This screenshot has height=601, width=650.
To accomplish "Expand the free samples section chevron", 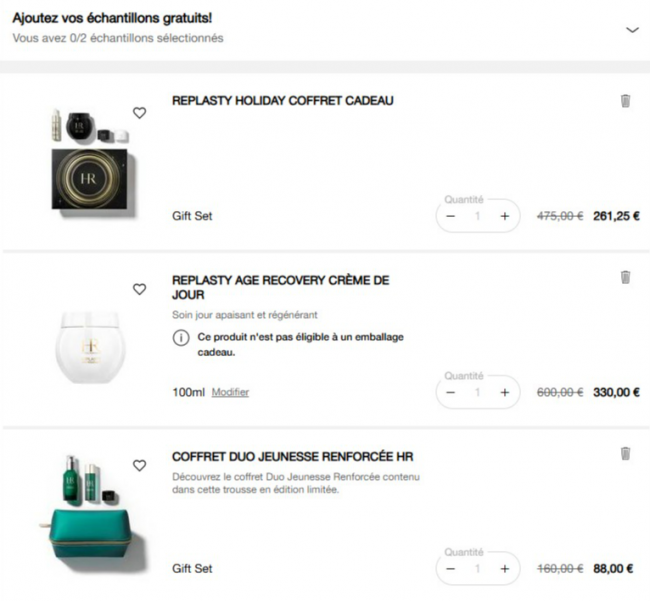I will (631, 30).
